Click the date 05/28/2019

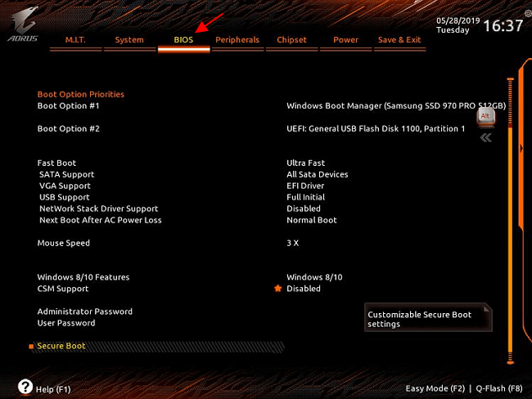458,20
